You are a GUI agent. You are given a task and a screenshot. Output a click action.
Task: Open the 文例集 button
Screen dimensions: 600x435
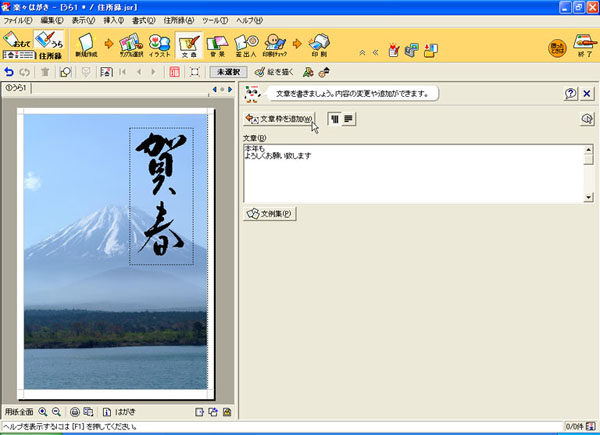270,213
